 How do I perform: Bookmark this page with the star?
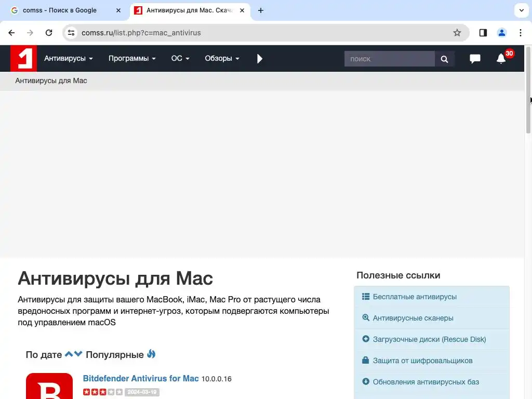(x=457, y=33)
